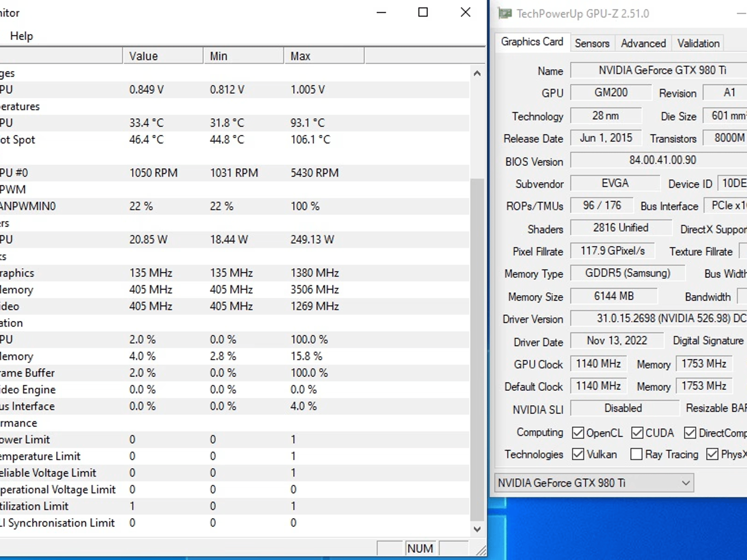
Task: Click the Technology field showing 28 nm
Action: tap(606, 116)
